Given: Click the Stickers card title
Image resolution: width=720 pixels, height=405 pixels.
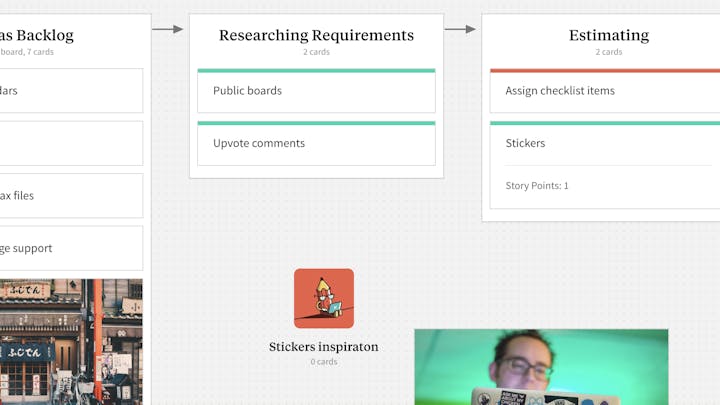Looking at the screenshot, I should point(525,143).
